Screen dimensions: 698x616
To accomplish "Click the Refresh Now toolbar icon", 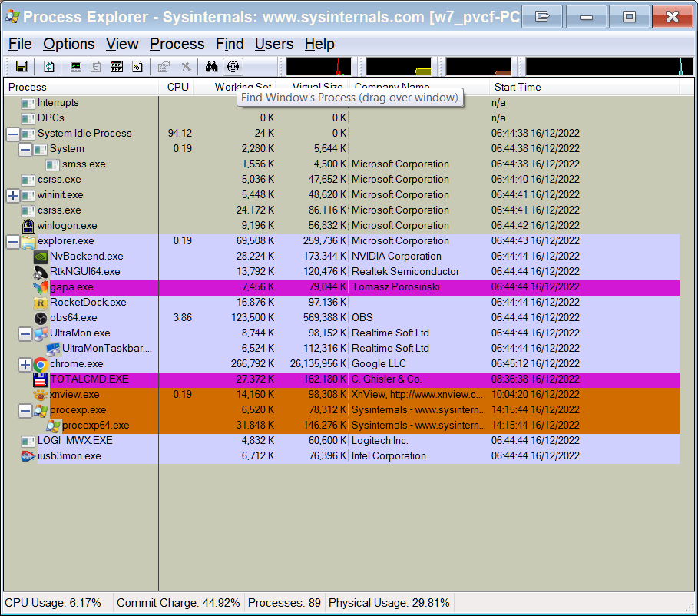I will (49, 67).
